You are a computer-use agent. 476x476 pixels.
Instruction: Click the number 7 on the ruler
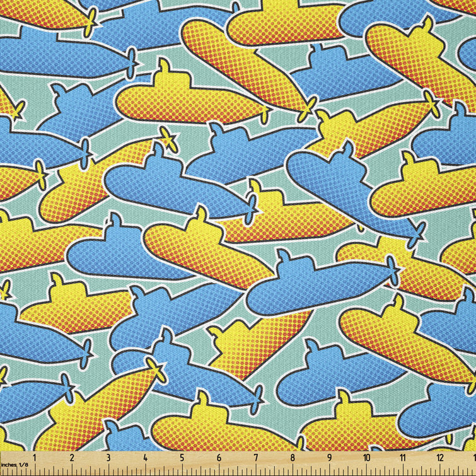256,458
